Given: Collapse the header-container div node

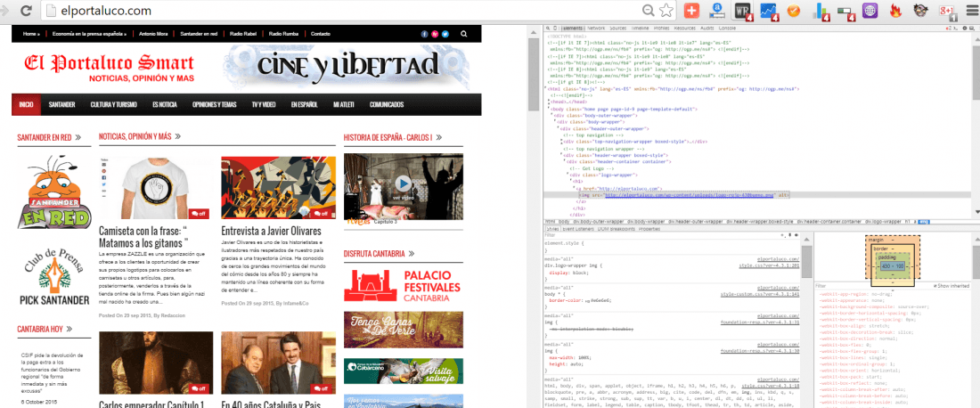Looking at the screenshot, I should [x=566, y=162].
